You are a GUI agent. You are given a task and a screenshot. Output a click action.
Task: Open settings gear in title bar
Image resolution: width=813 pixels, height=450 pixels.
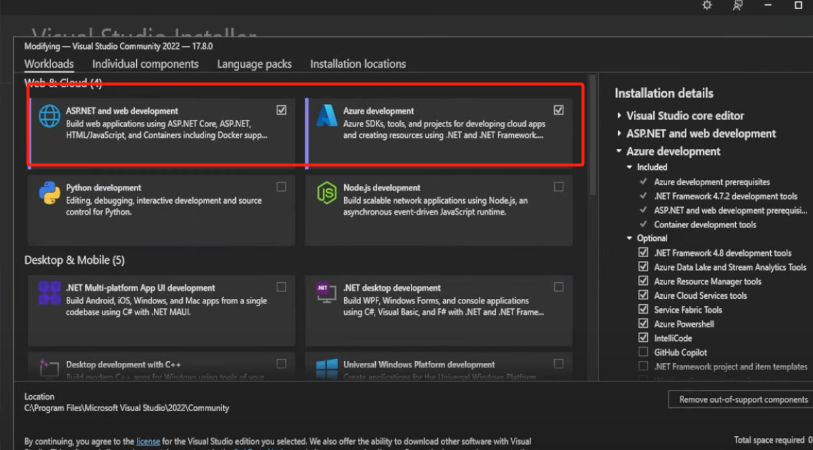click(707, 5)
